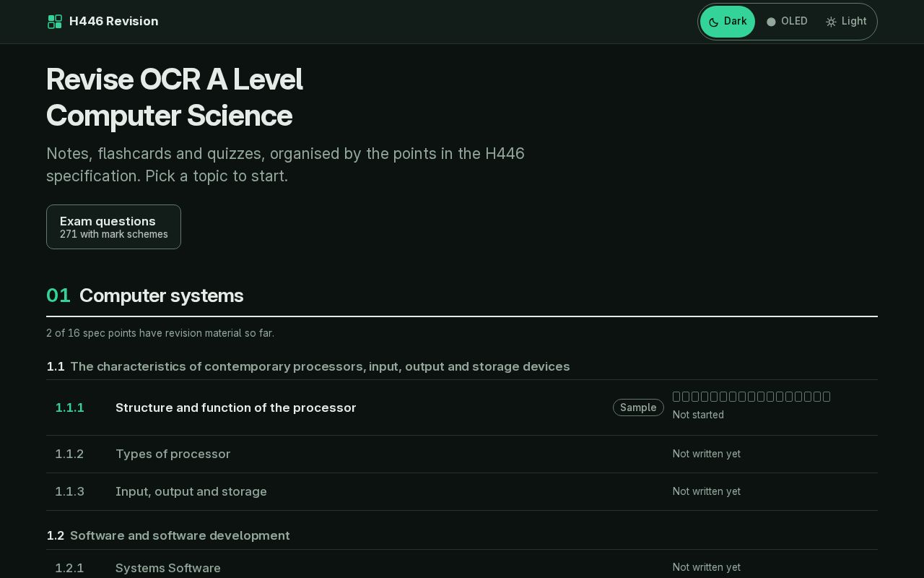Click the 2 of 16 spec points text
This screenshot has width=924, height=578.
click(160, 333)
